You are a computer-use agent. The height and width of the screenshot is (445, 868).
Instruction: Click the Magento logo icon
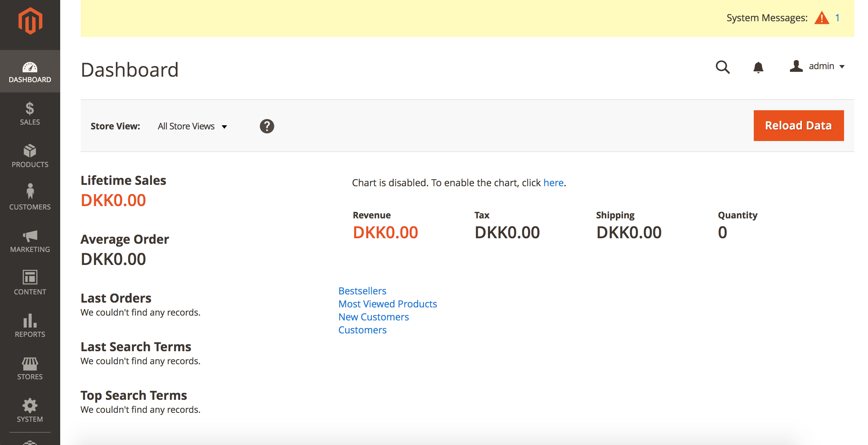point(30,21)
